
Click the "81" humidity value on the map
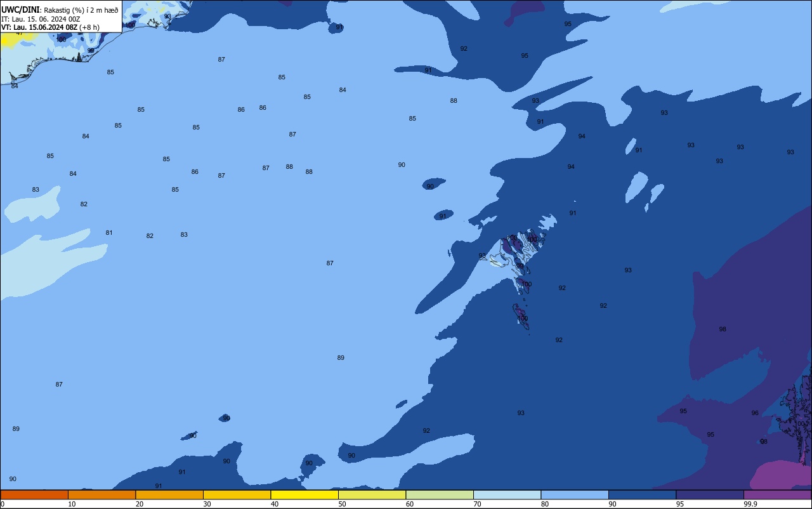coord(109,233)
